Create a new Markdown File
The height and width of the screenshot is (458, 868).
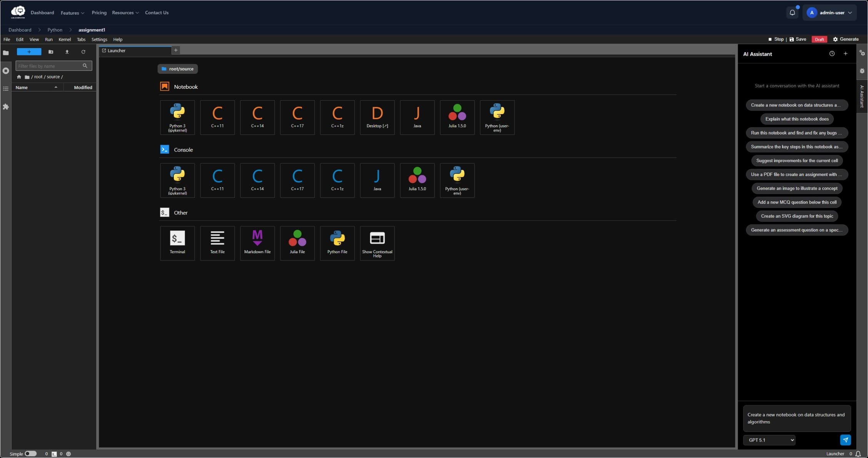point(257,244)
